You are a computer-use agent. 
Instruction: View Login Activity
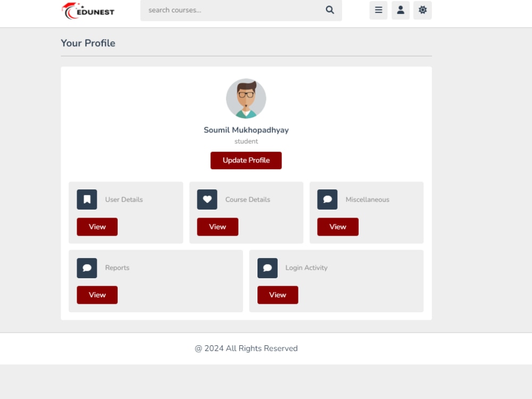point(278,295)
